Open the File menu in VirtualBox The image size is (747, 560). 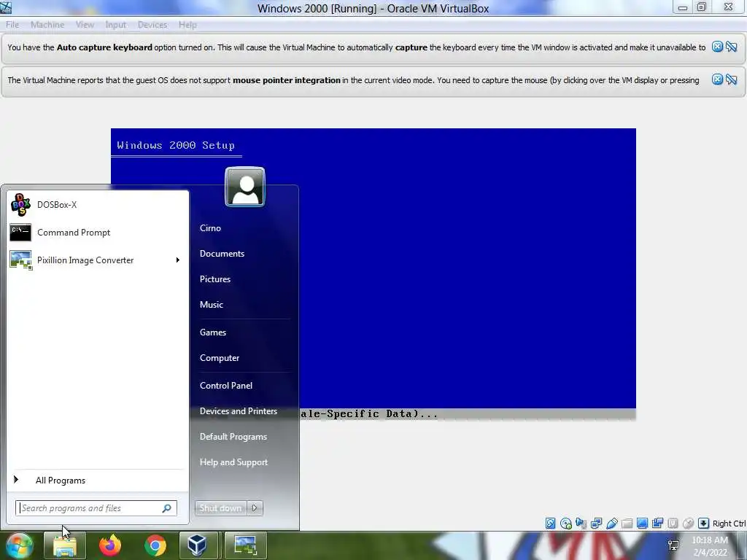coord(12,25)
